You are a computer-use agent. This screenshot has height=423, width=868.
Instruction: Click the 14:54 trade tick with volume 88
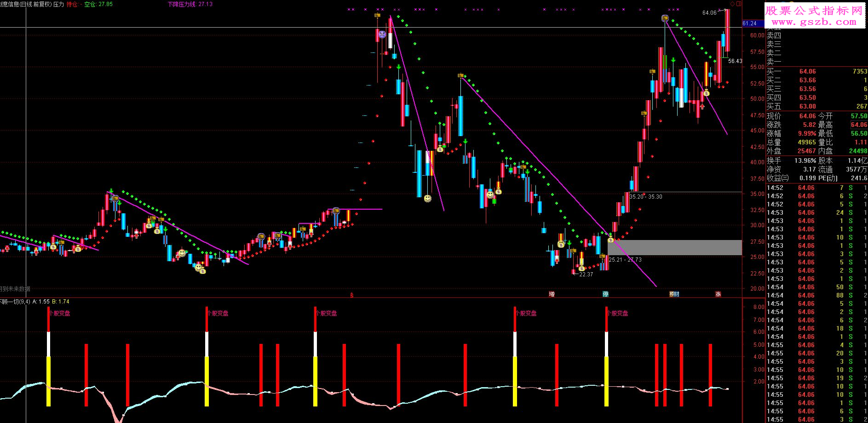816,295
